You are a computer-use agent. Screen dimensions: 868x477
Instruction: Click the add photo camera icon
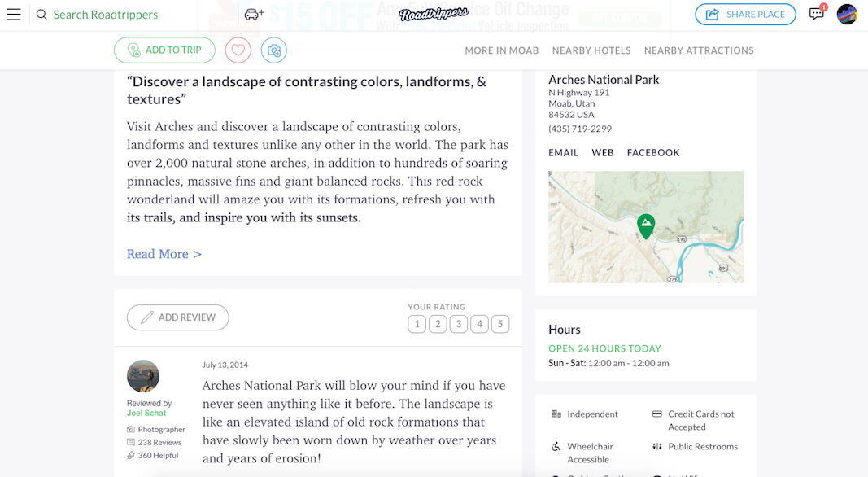274,50
